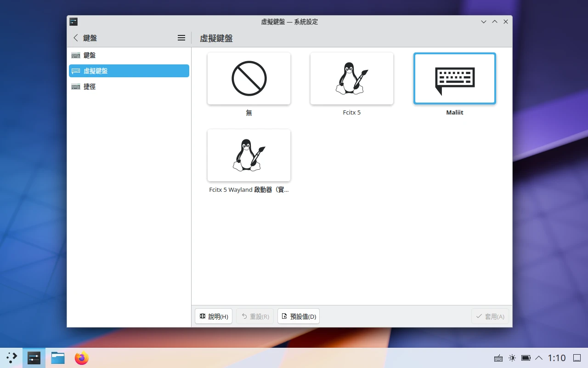This screenshot has height=368, width=588.
Task: Open the brightness tray icon
Action: [512, 358]
